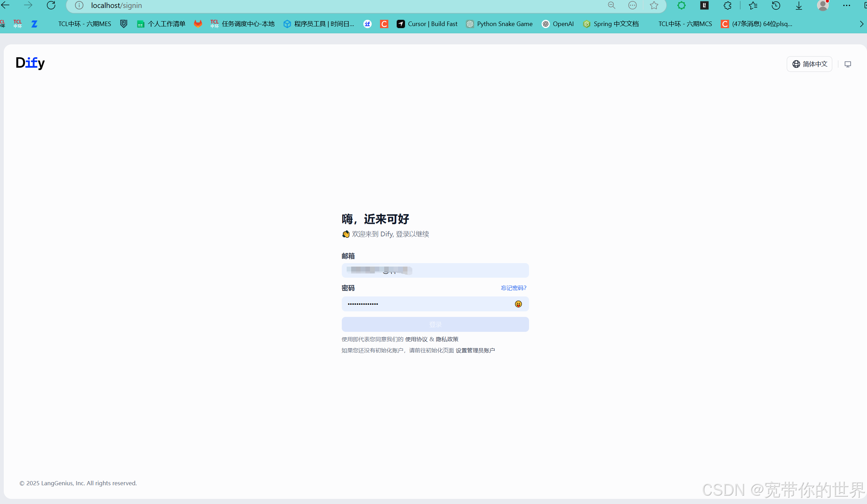Image resolution: width=867 pixels, height=504 pixels.
Task: Open the 使用协议 terms link
Action: [x=416, y=339]
